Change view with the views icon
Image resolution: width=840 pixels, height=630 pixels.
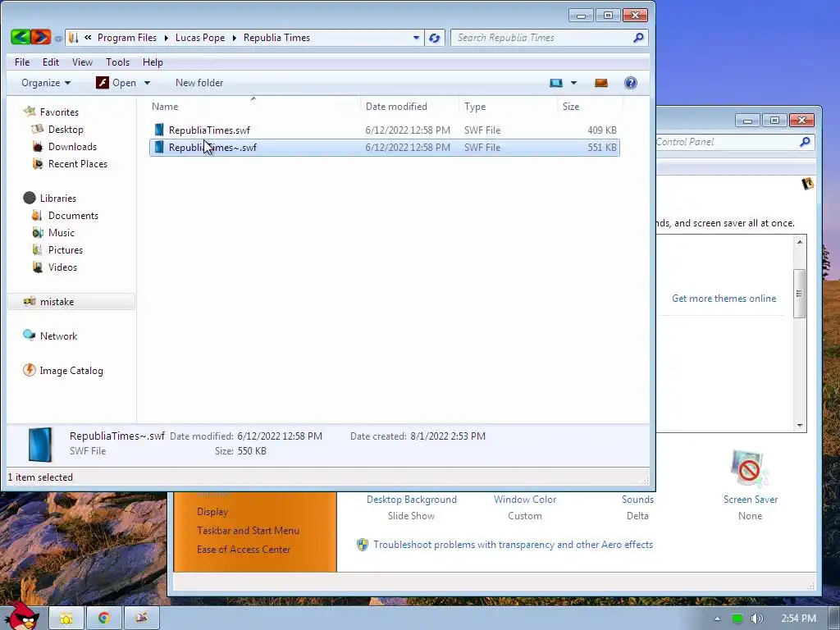tap(556, 83)
